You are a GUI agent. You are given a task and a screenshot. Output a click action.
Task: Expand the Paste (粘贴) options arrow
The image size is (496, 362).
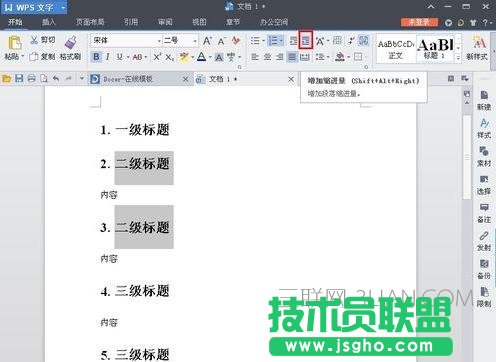tap(23, 57)
